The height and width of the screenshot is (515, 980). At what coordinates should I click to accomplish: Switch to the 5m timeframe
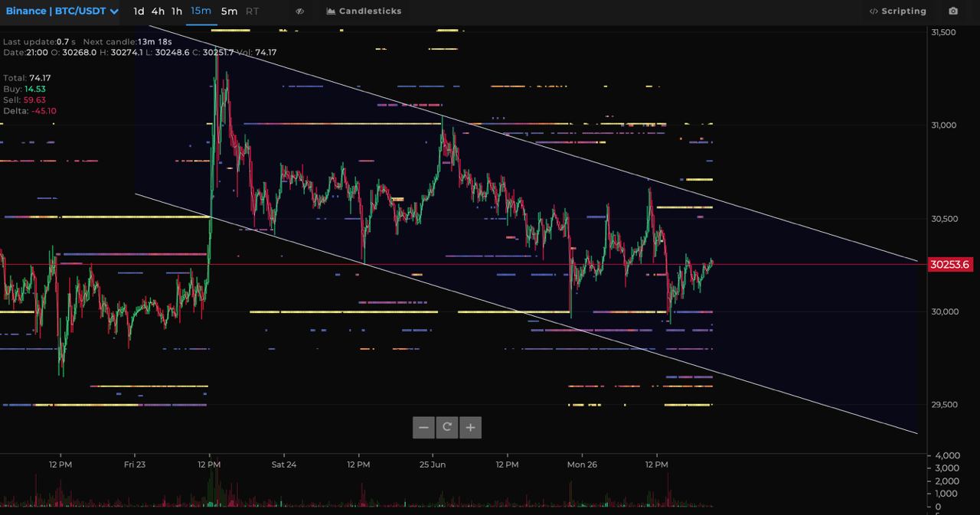pos(229,11)
